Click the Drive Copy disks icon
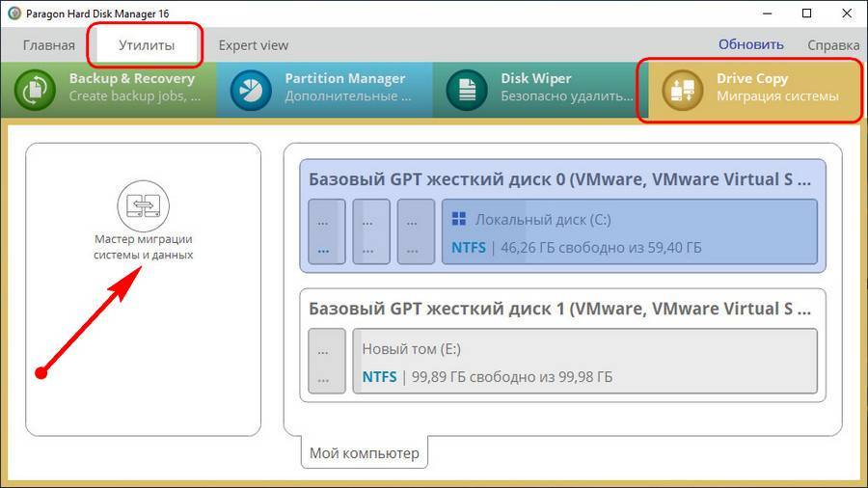 683,90
